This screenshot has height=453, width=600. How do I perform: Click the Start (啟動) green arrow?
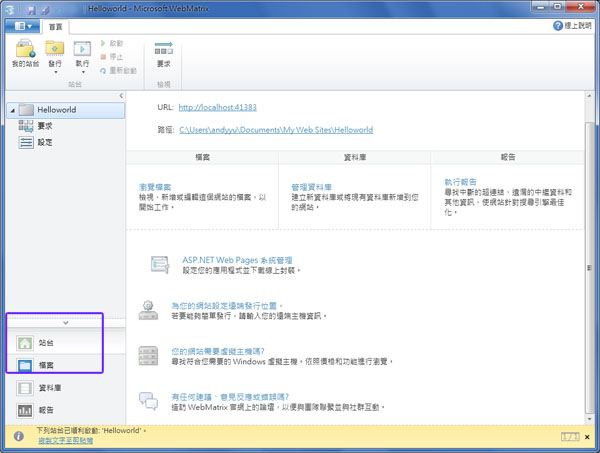(103, 43)
